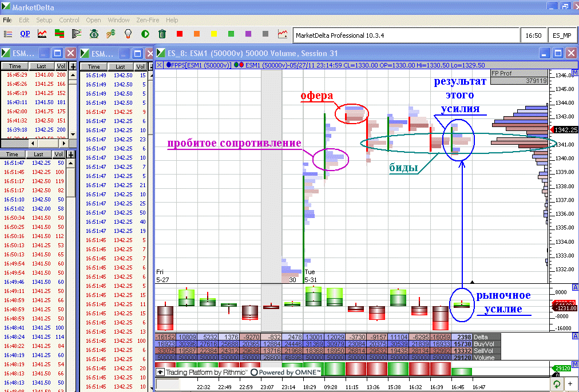579x392 pixels.
Task: Click the gray flag toolbar icon
Action: pyautogui.click(x=77, y=34)
